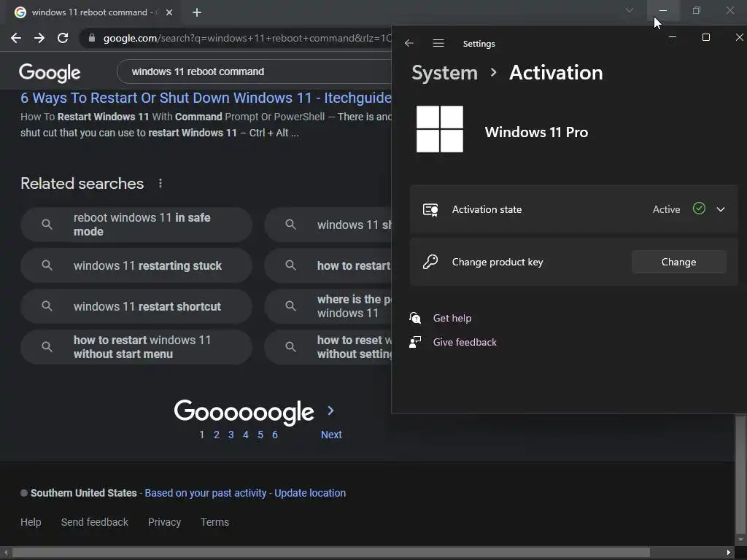Image resolution: width=747 pixels, height=560 pixels.
Task: Click the Activation state certificate icon
Action: pyautogui.click(x=430, y=209)
